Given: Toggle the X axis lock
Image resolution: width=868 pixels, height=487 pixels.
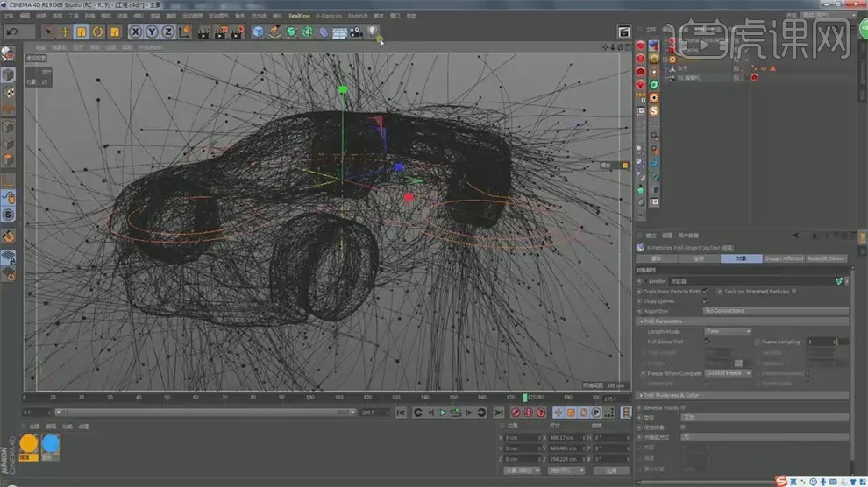Looking at the screenshot, I should [136, 32].
